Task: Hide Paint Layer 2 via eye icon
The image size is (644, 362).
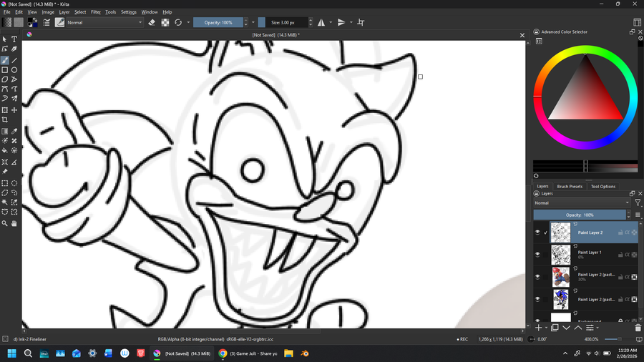Action: pyautogui.click(x=537, y=233)
